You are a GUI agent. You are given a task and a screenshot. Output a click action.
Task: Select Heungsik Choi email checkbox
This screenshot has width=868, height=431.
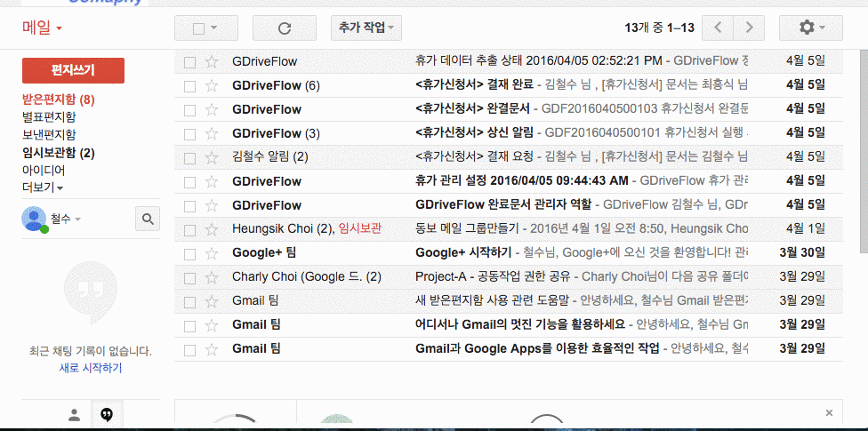(190, 230)
